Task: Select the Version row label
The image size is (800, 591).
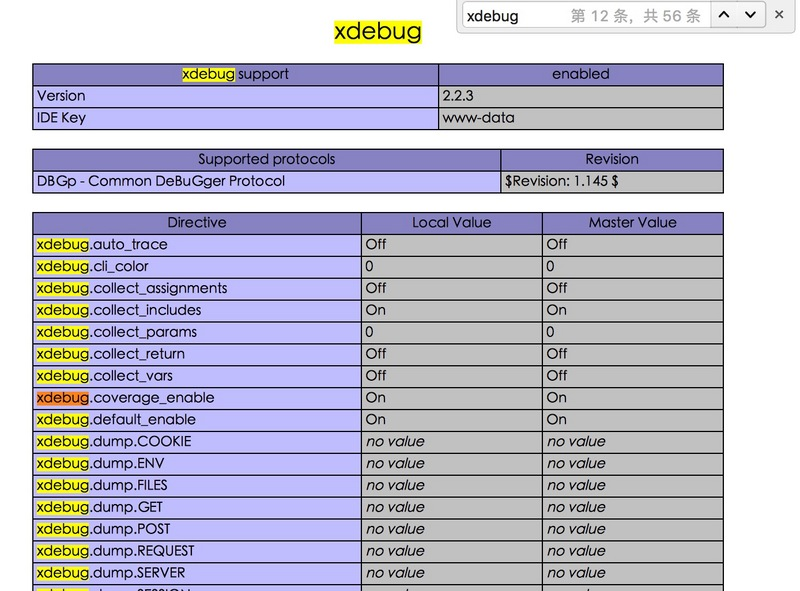Action: [235, 96]
